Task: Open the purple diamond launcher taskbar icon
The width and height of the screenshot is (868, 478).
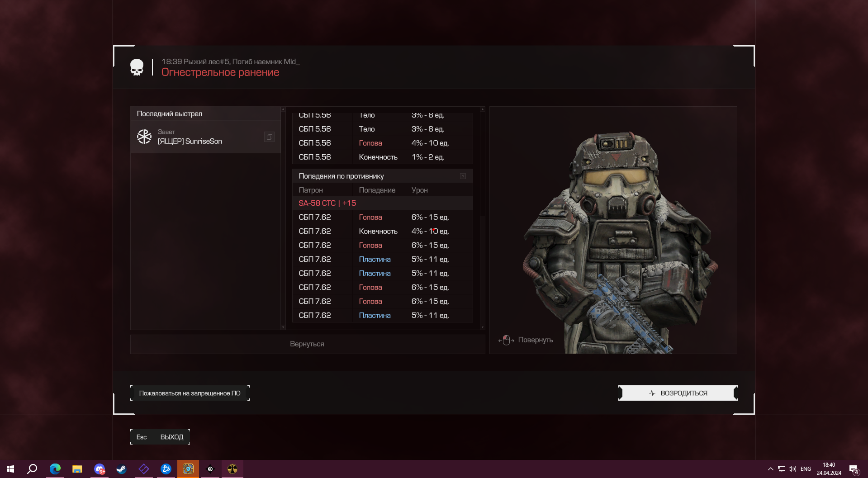Action: (144, 469)
